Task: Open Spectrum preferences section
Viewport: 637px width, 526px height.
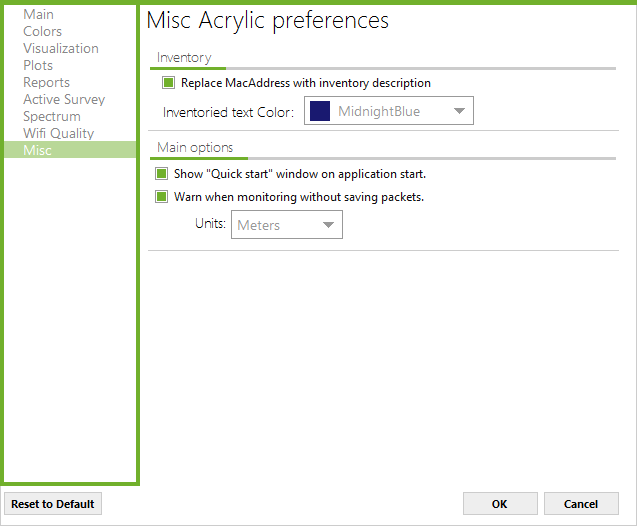Action: (52, 117)
